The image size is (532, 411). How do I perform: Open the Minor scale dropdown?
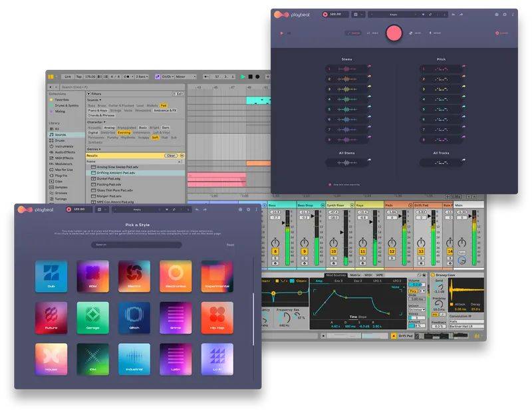[186, 76]
